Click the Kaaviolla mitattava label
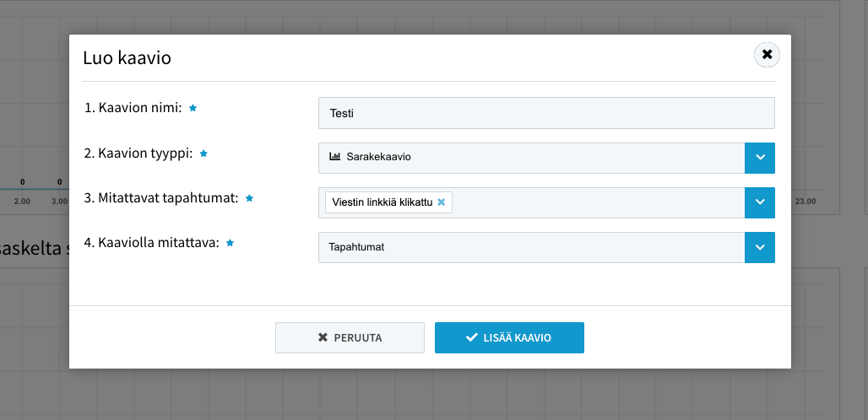Screen dimensions: 868x420 tap(152, 243)
